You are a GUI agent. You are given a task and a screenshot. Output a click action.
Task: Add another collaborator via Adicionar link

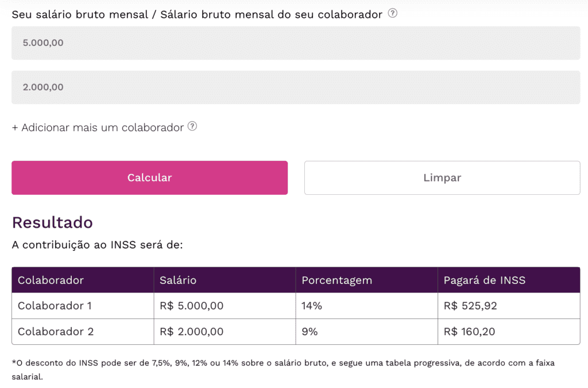tap(98, 128)
